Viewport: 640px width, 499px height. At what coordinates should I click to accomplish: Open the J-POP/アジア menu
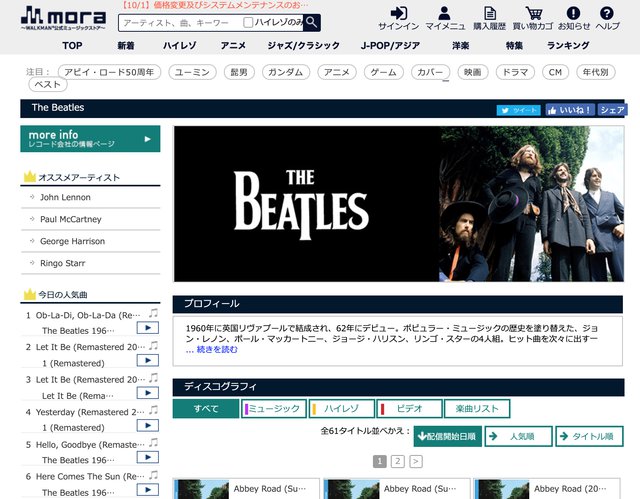(x=393, y=46)
